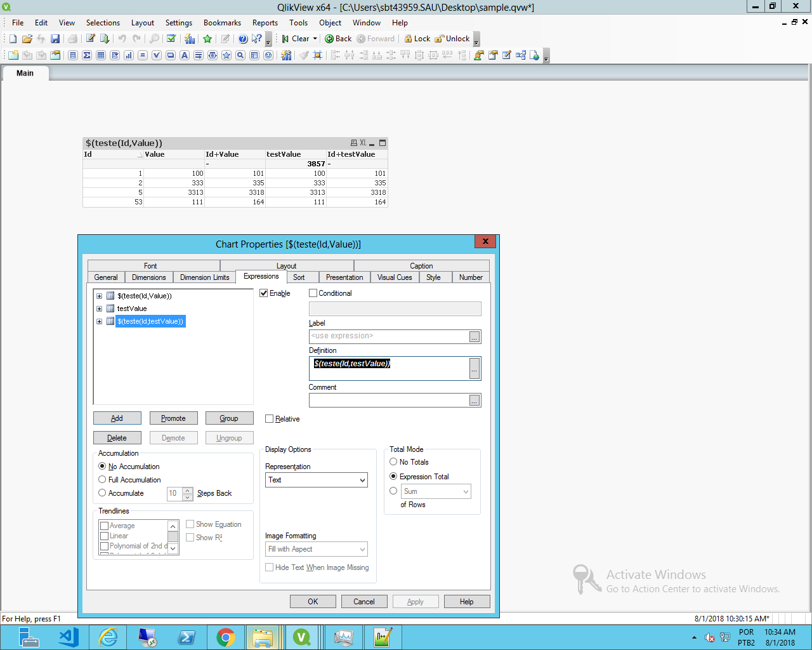The image size is (812, 650).
Task: Select the No Totals radio option
Action: [x=393, y=462]
